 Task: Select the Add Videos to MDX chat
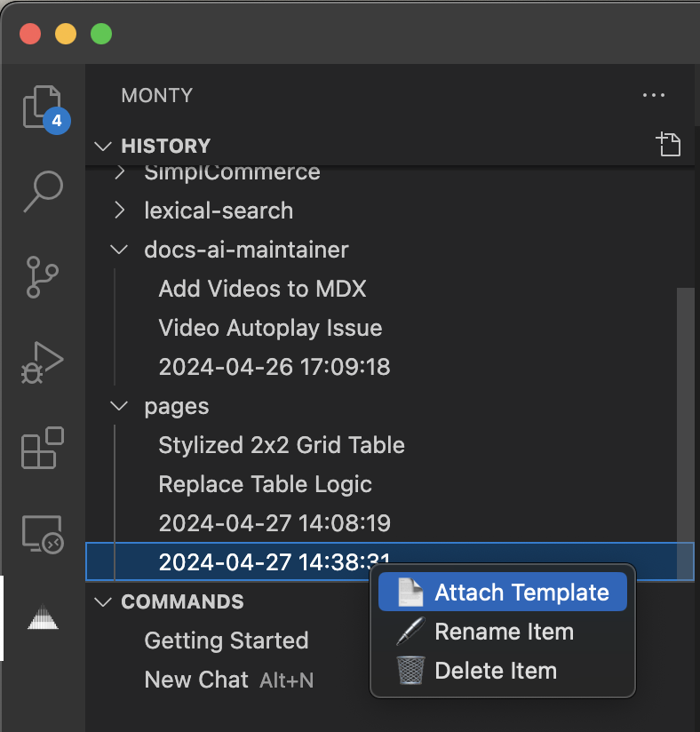click(x=262, y=289)
